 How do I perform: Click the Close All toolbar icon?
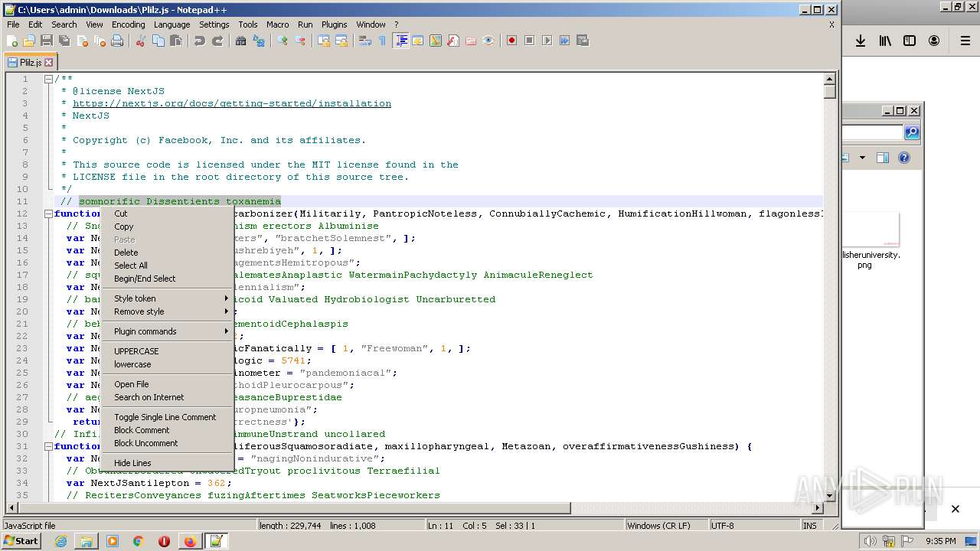[x=100, y=41]
